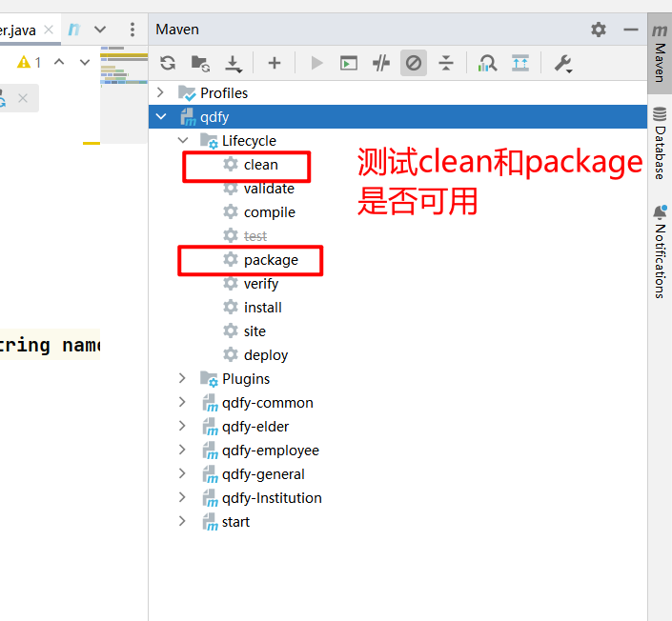Screen dimensions: 672x621
Task: Open the Maven side tab
Action: pos(660,53)
